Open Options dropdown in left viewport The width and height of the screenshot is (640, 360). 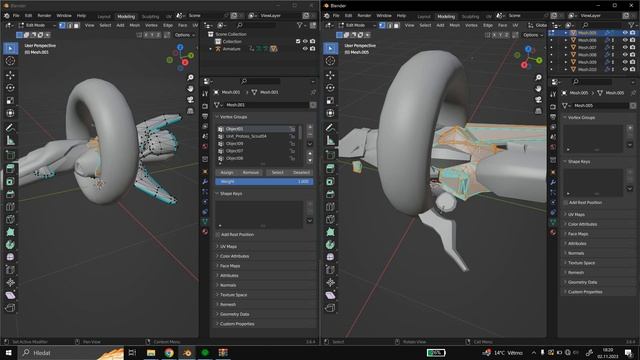(x=184, y=35)
